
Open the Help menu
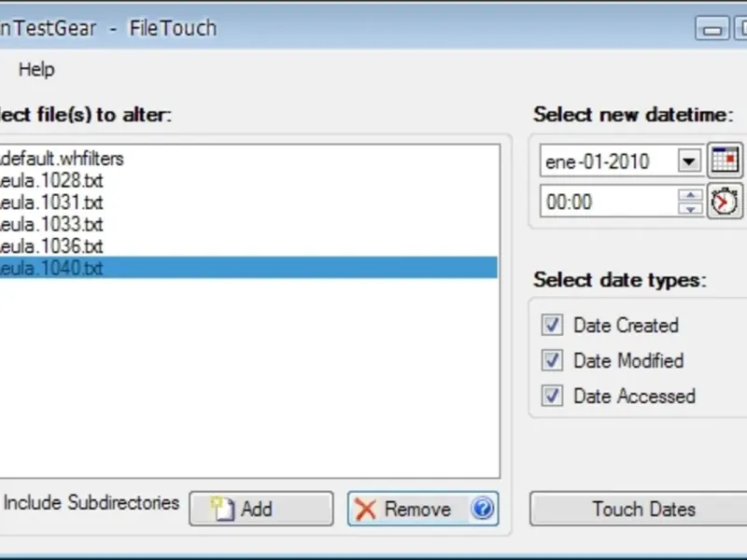36,69
